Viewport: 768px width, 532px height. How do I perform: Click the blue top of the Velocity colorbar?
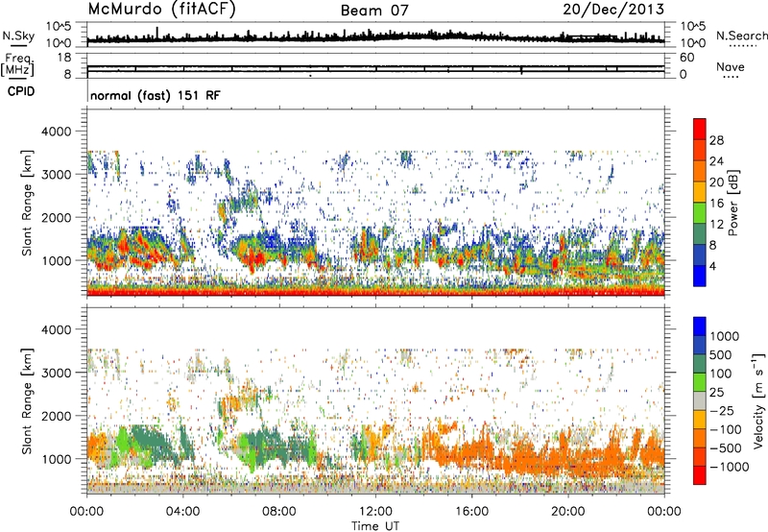[x=700, y=326]
